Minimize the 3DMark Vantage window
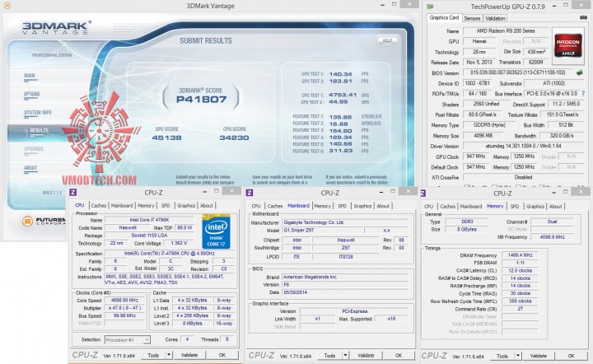Image resolution: width=593 pixels, height=364 pixels. (383, 5)
